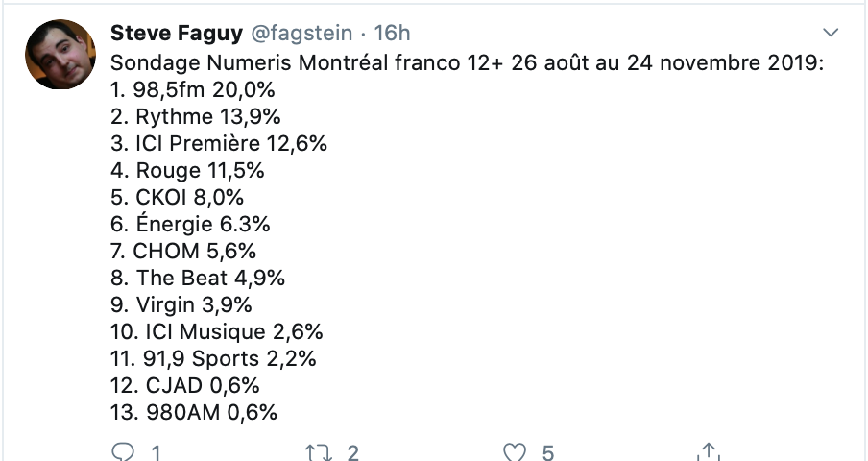Open Steve Faguy's profile picture
The width and height of the screenshot is (868, 461).
[60, 54]
